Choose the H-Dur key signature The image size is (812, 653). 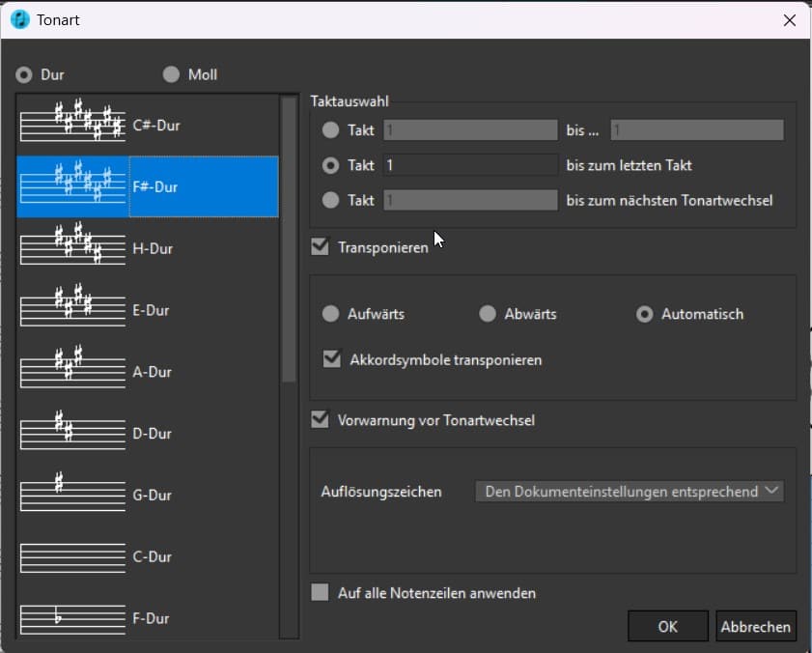pyautogui.click(x=73, y=248)
